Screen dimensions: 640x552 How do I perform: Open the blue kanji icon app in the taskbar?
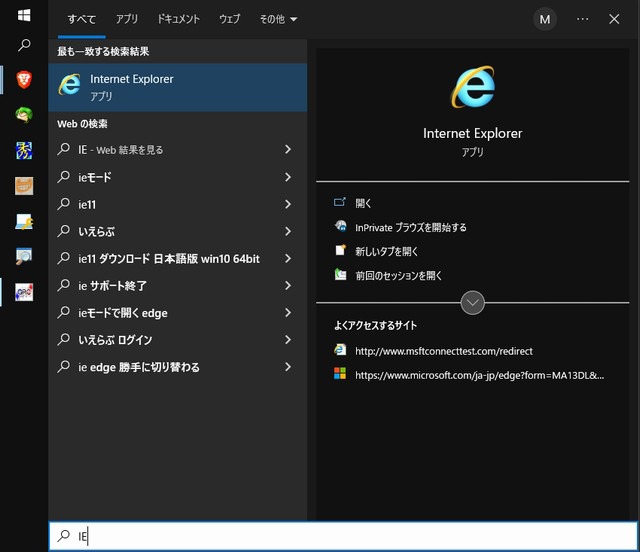[24, 151]
